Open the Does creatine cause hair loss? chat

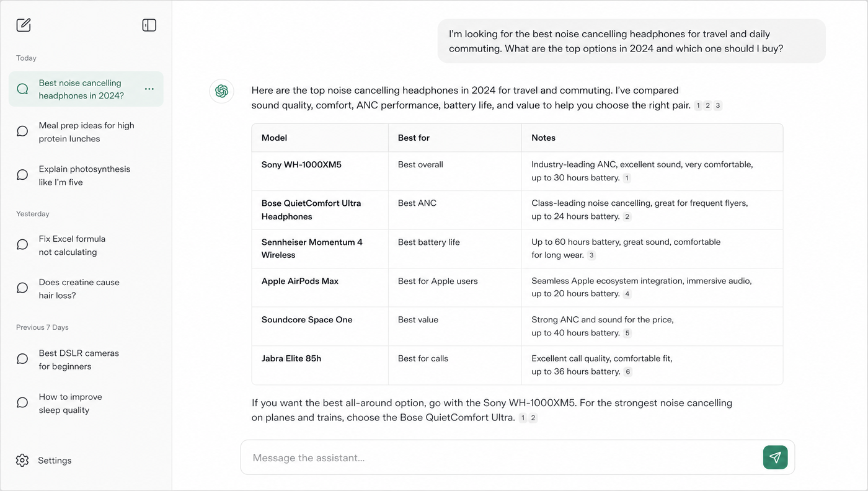click(86, 289)
